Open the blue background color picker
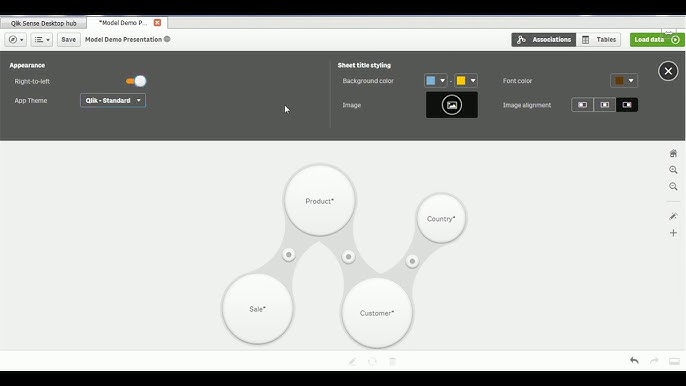Viewport: 686px width, 386px height. (x=435, y=81)
